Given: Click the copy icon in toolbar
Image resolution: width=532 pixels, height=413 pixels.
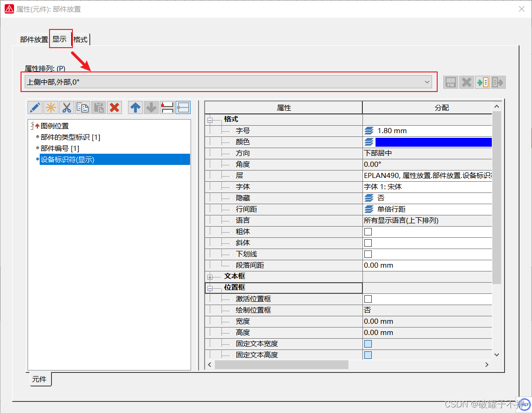Looking at the screenshot, I should coord(83,107).
